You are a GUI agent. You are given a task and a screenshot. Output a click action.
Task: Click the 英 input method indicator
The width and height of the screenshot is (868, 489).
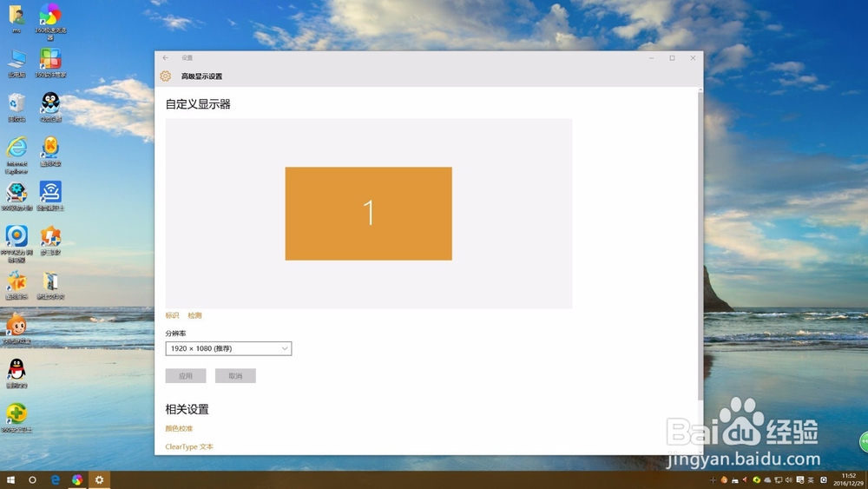click(x=811, y=479)
